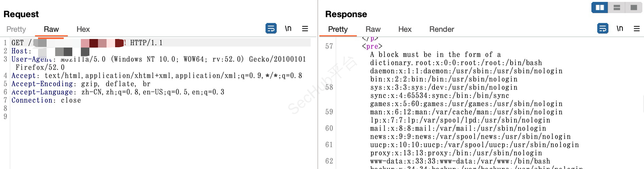Image resolution: width=644 pixels, height=169 pixels.
Task: Select side-by-side split layout icon
Action: (600, 7)
